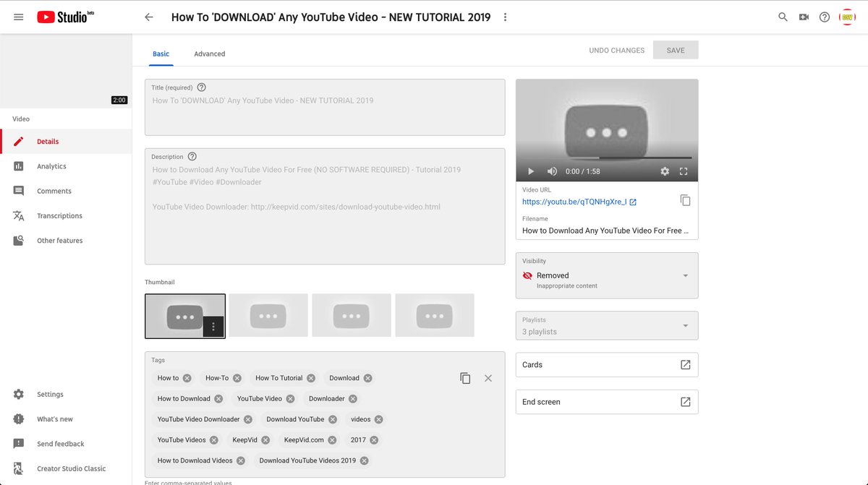Open Comments in the sidebar
868x485 pixels.
pyautogui.click(x=66, y=191)
